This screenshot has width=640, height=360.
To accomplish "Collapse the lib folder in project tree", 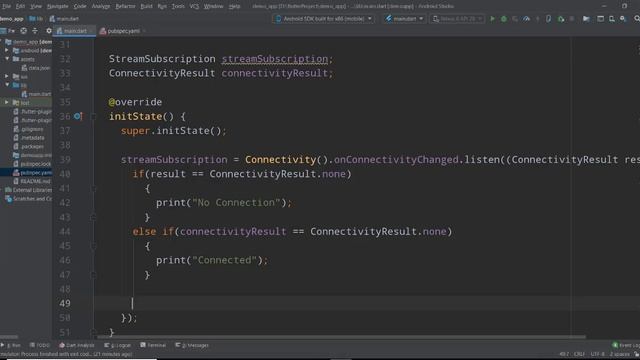I will (7, 85).
